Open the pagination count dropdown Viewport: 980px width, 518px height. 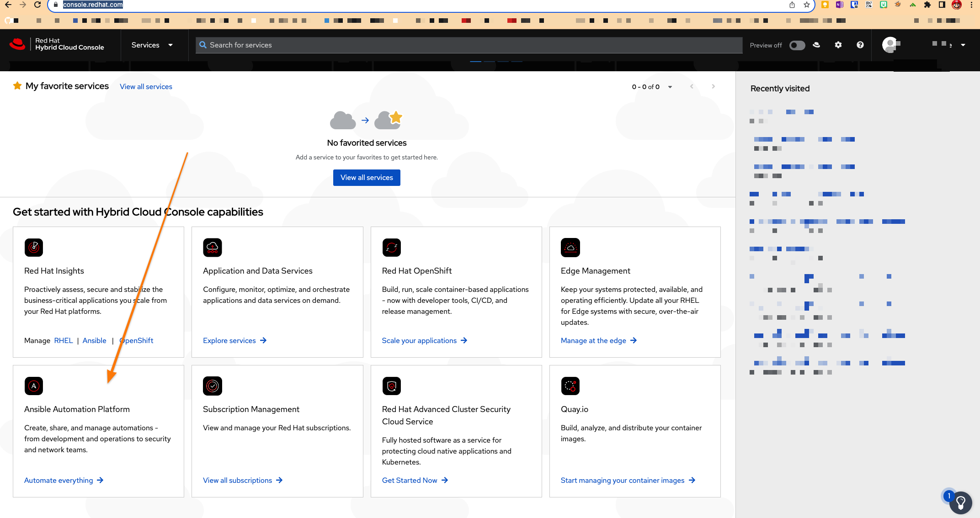[x=670, y=86]
